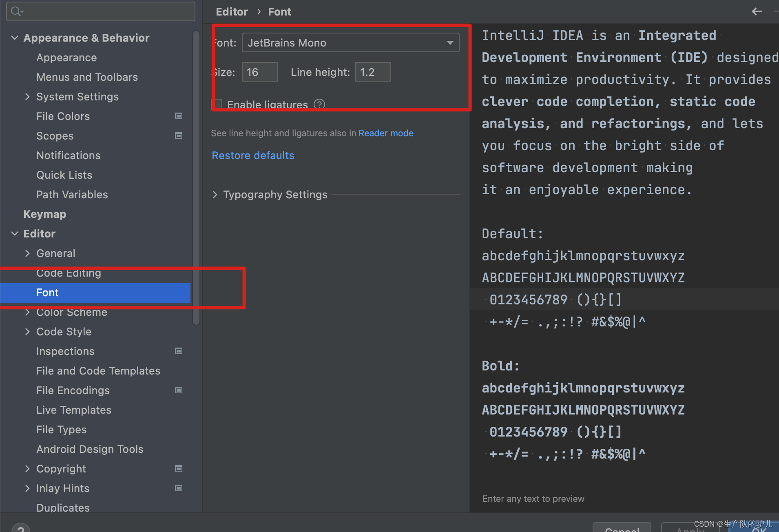
Task: Click the project-level icon beside Scopes
Action: [179, 136]
